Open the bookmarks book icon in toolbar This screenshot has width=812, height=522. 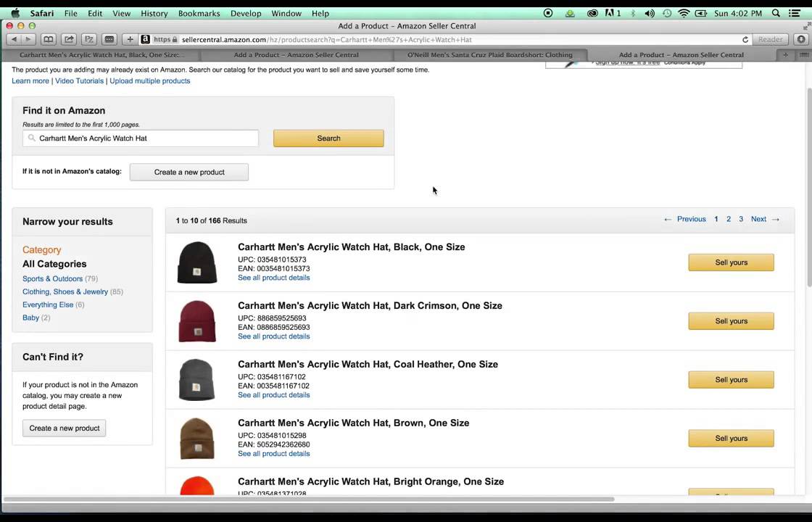[48, 39]
